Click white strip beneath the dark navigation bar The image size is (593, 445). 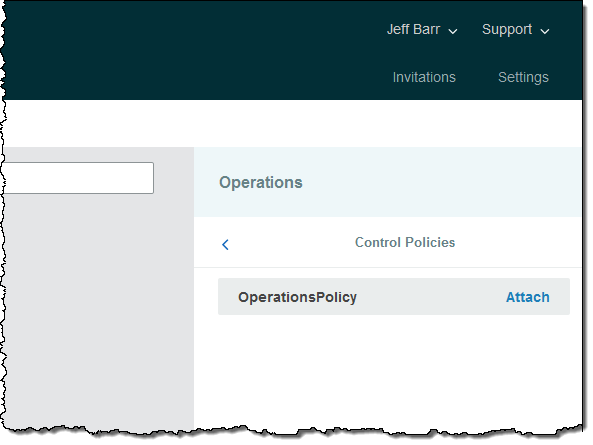pos(293,124)
